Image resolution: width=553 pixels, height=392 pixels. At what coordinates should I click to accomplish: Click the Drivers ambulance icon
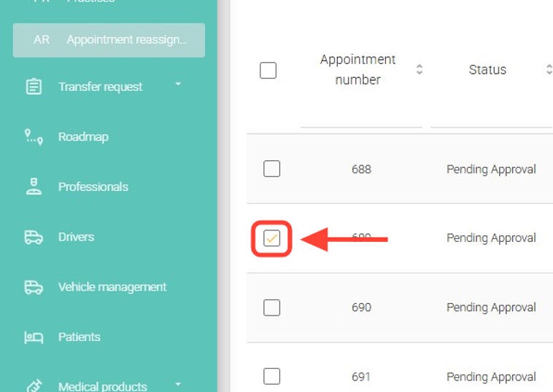point(34,237)
